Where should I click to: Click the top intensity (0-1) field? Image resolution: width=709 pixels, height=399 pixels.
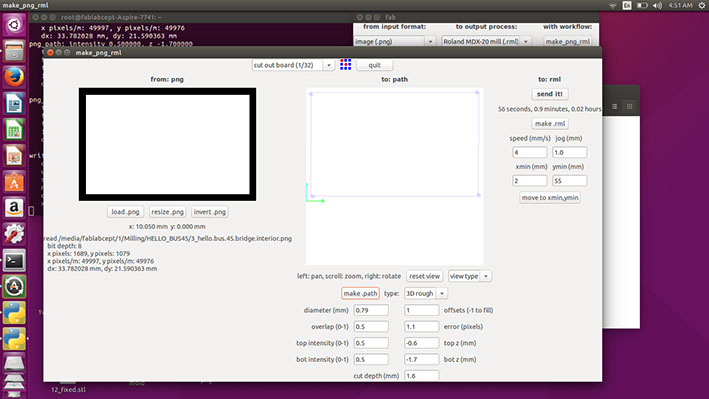371,343
